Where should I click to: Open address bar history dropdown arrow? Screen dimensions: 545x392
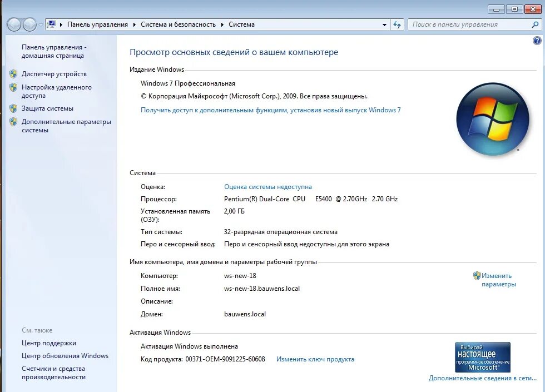tap(384, 24)
